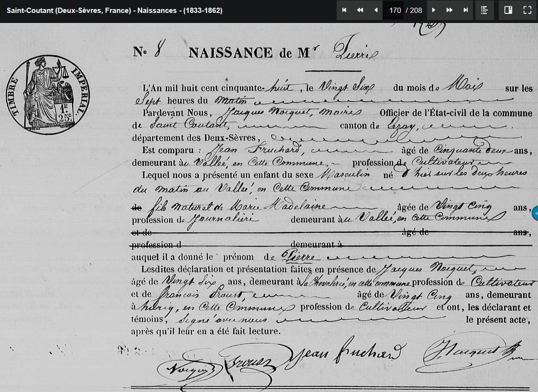Click the mayor's Nocquet signature at bottom right

point(471,353)
